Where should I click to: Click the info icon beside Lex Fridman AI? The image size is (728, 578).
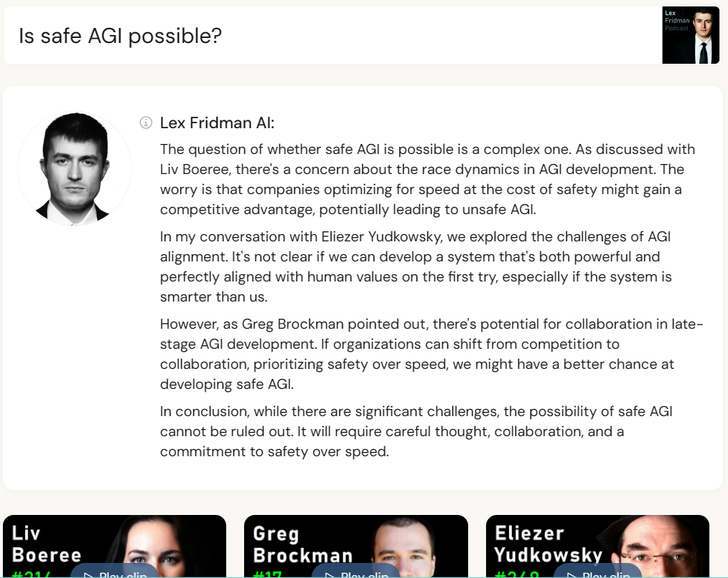pos(146,122)
